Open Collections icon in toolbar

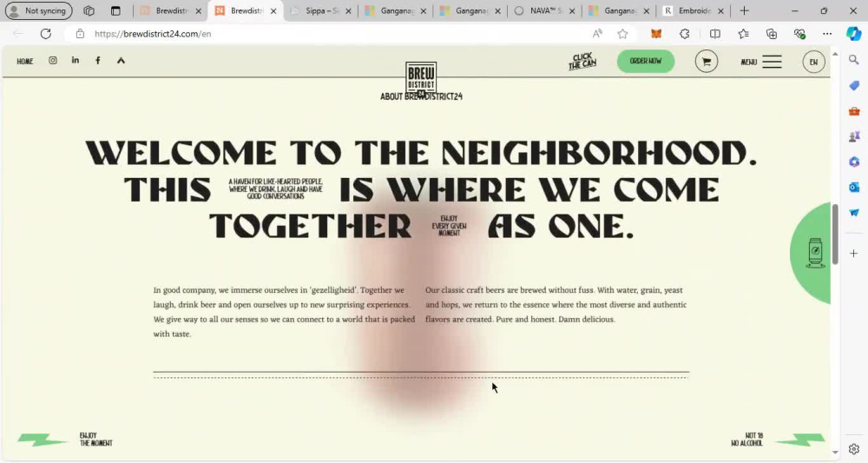point(771,34)
